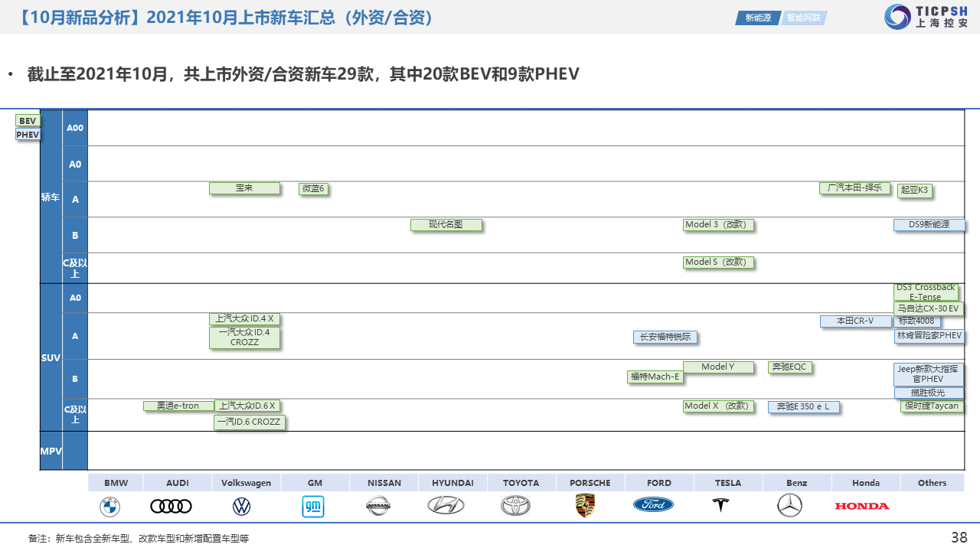Click the green BEV legend swatch
The height and width of the screenshot is (551, 980).
(x=28, y=121)
